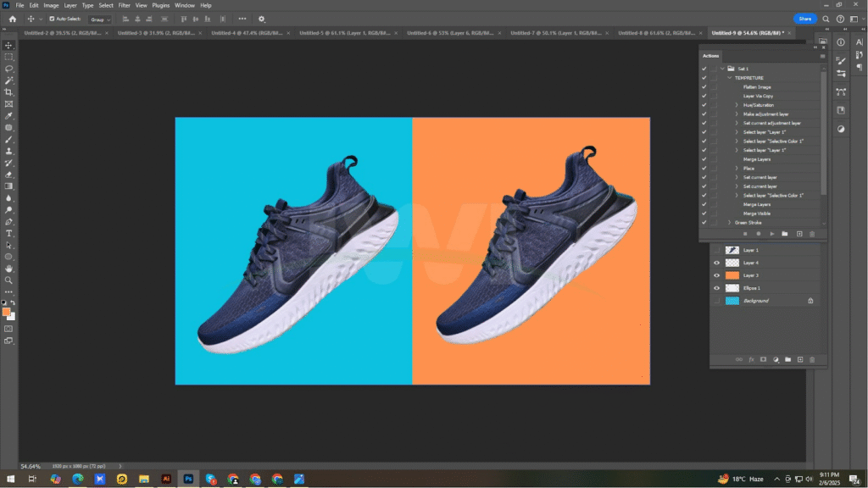
Task: Select the History Brush tool
Action: point(8,163)
